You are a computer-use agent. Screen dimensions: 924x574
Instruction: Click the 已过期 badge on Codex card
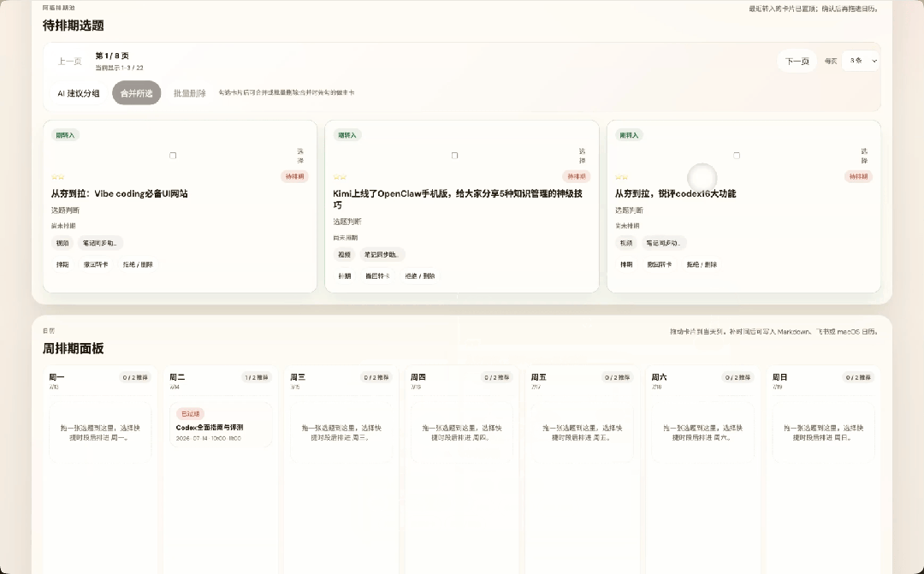point(190,414)
